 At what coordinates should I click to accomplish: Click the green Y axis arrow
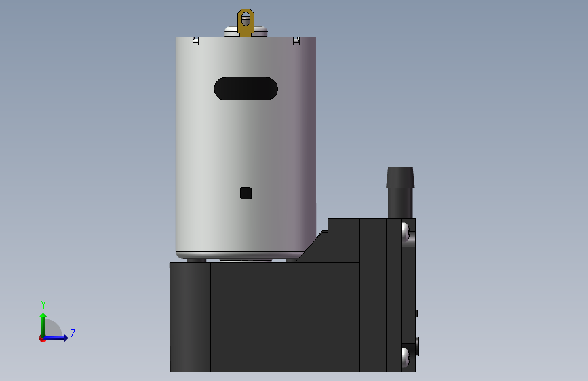pyautogui.click(x=43, y=325)
